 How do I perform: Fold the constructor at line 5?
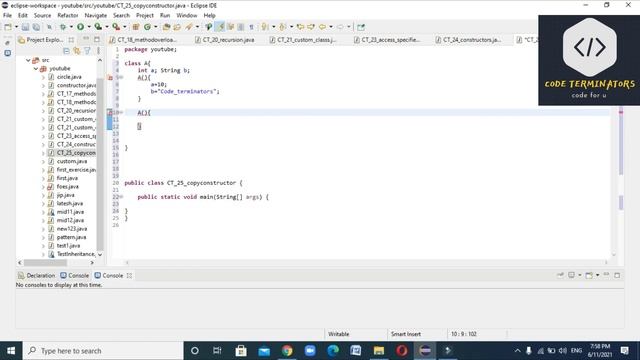121,78
